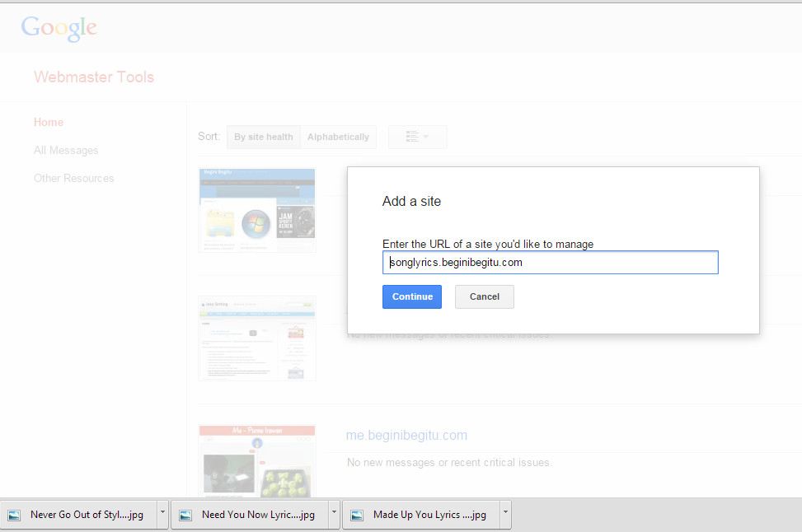Sort sites By site health
Viewport: 802px width, 532px height.
pos(264,137)
